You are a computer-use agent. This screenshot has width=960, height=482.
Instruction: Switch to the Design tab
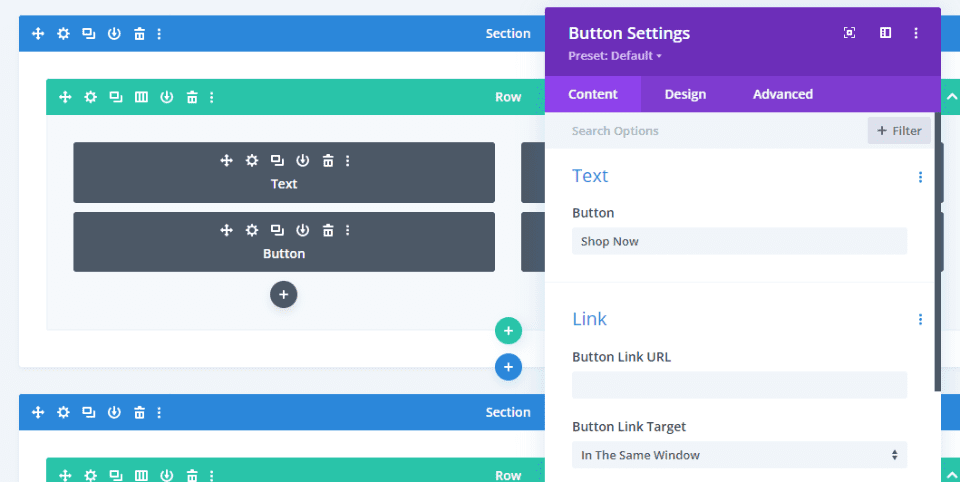685,94
